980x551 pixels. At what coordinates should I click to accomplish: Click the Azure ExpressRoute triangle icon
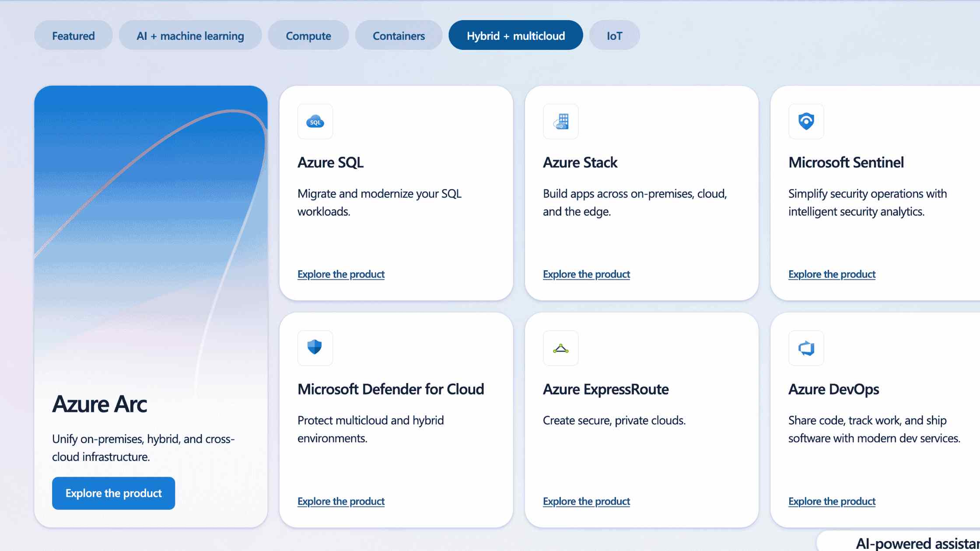click(x=560, y=348)
